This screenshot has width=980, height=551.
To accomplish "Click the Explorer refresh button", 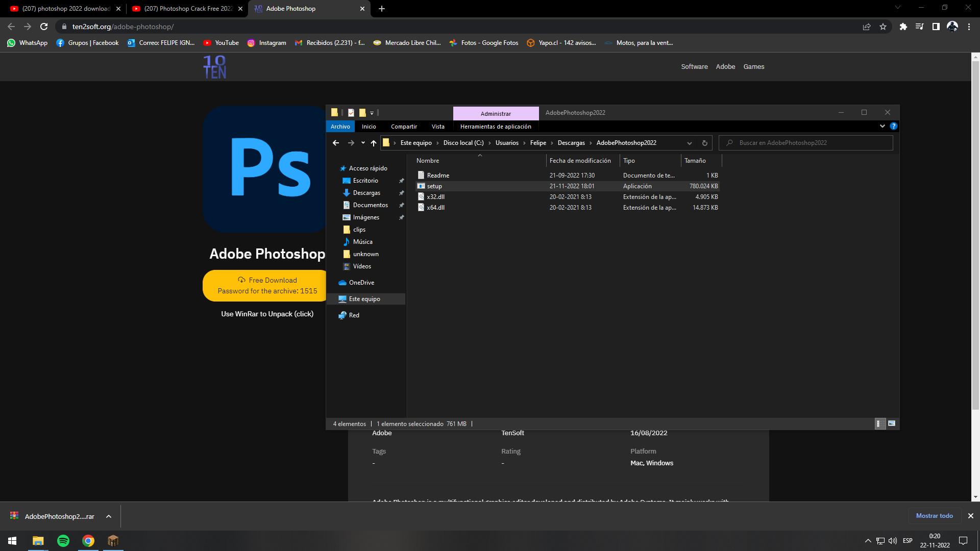I will pyautogui.click(x=704, y=143).
